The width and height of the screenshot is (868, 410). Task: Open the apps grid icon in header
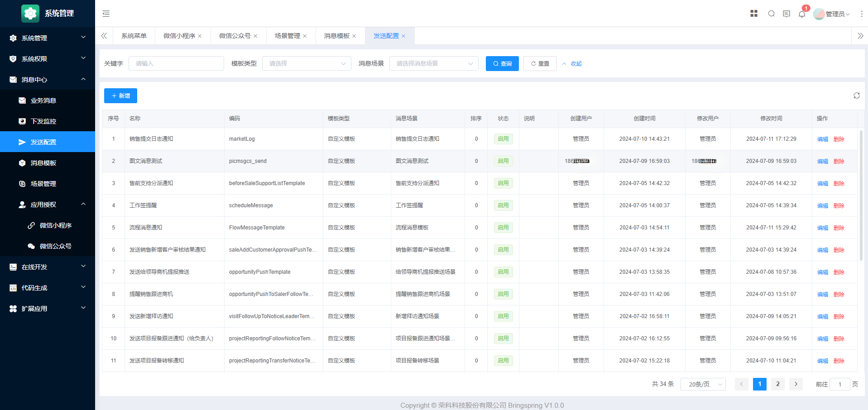pyautogui.click(x=754, y=14)
